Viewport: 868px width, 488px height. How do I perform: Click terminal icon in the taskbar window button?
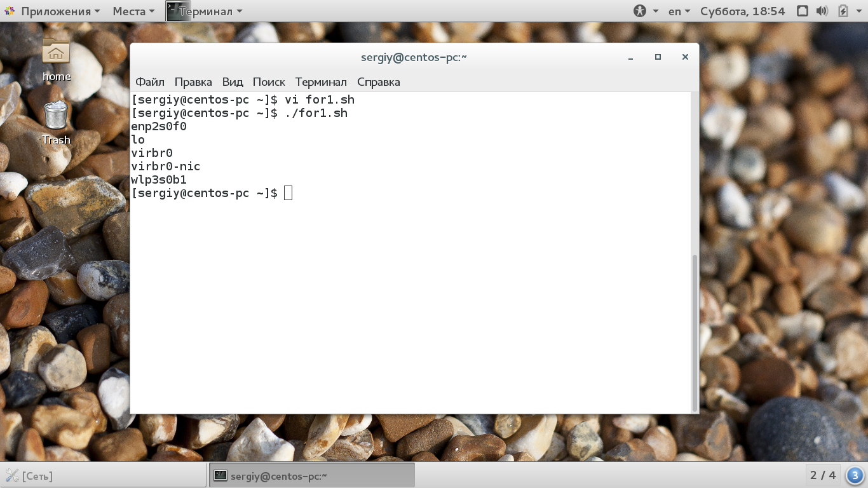[x=220, y=475]
